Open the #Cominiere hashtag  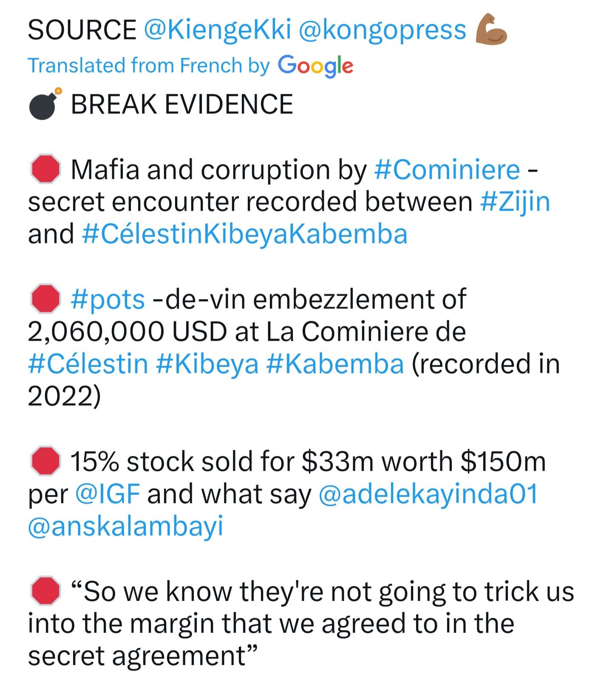coord(447,169)
